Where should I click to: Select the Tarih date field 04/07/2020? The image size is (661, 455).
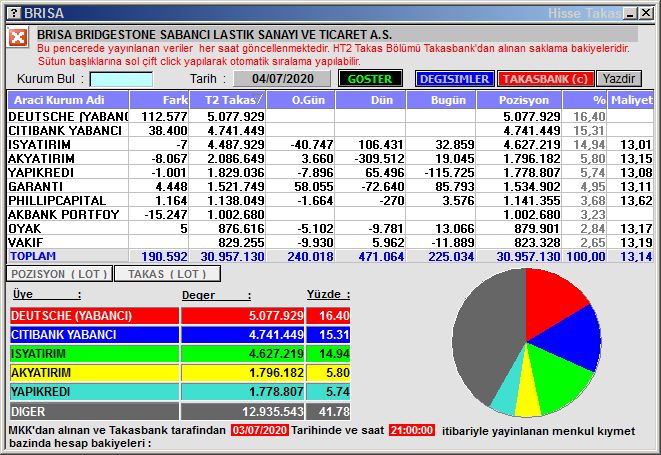(x=282, y=79)
